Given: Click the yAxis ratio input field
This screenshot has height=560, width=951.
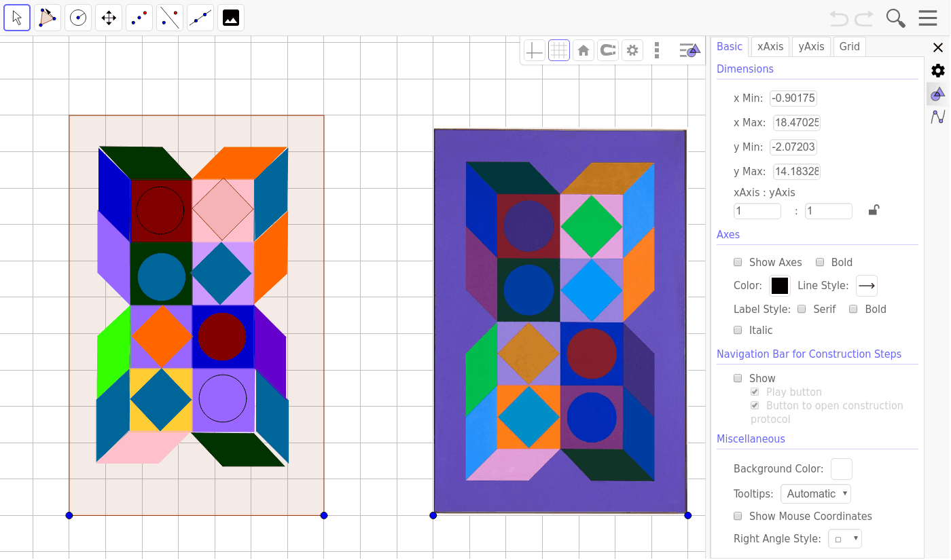Looking at the screenshot, I should 829,211.
